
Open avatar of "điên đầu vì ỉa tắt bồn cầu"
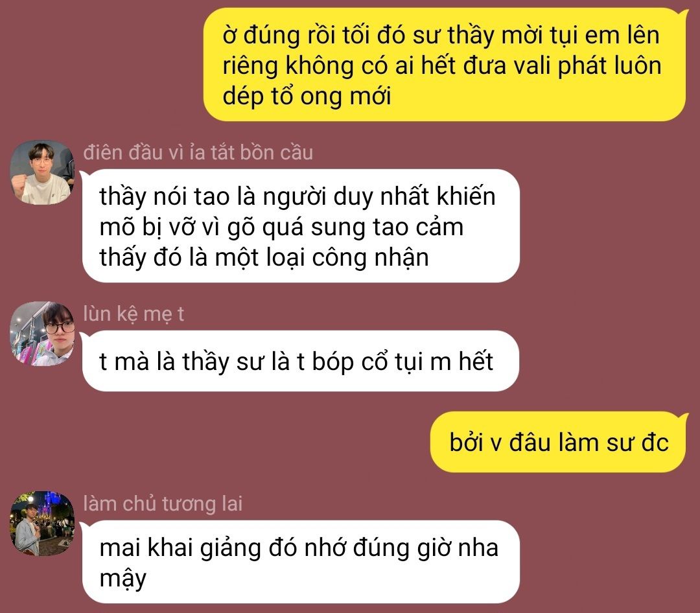[x=42, y=172]
